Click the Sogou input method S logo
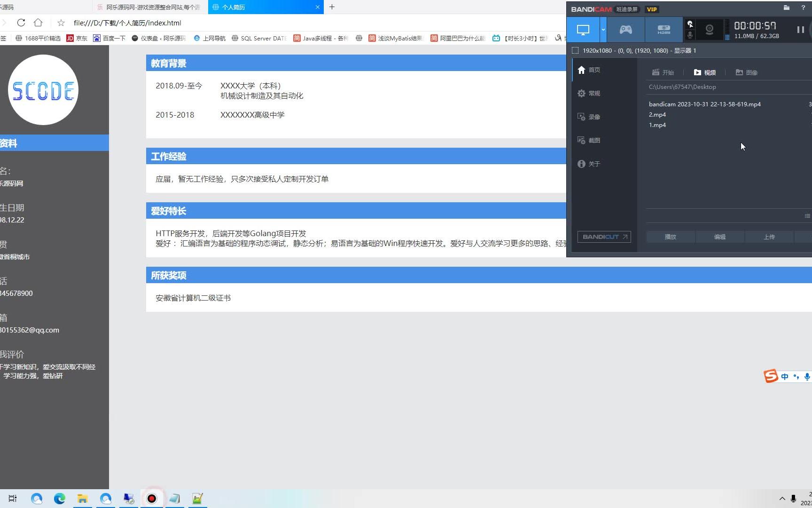This screenshot has height=508, width=812. 771,376
